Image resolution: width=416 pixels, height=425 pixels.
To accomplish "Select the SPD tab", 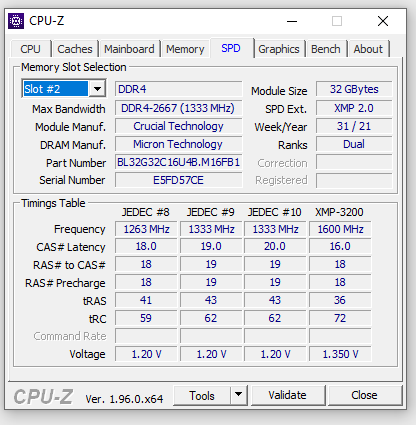I will pyautogui.click(x=231, y=48).
